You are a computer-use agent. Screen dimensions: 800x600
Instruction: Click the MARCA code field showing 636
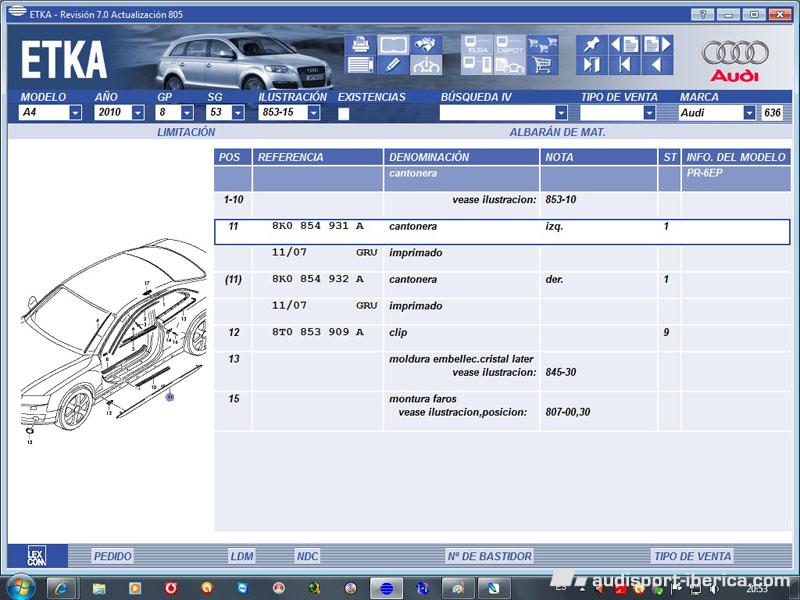772,113
